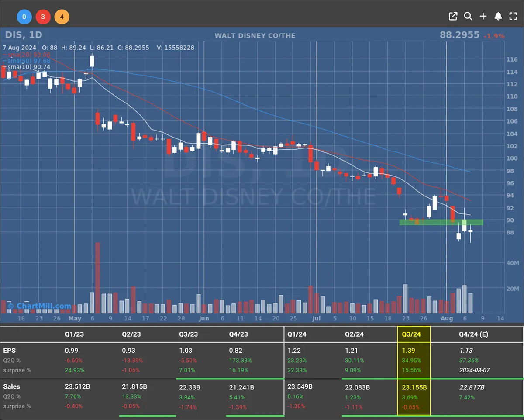The width and height of the screenshot is (524, 420).
Task: Click the 7 Aug 2024 date readout
Action: (19, 48)
